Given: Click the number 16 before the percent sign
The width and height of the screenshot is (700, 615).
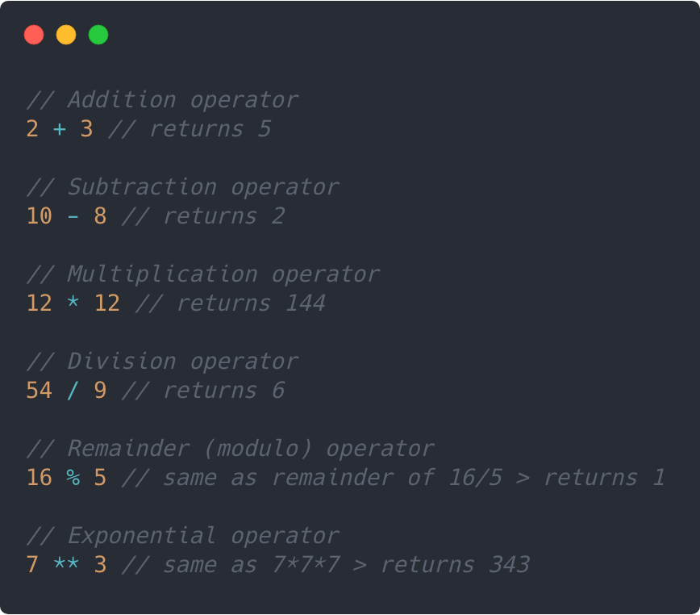Looking at the screenshot, I should (x=40, y=478).
